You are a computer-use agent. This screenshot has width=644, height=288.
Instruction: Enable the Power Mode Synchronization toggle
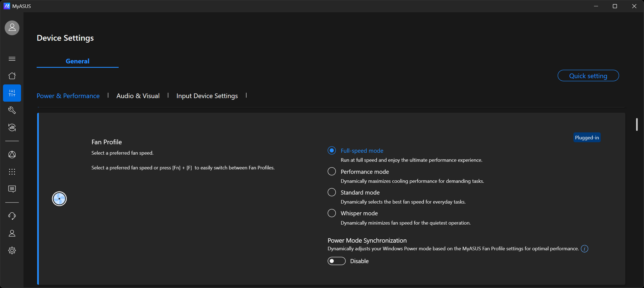click(x=336, y=261)
